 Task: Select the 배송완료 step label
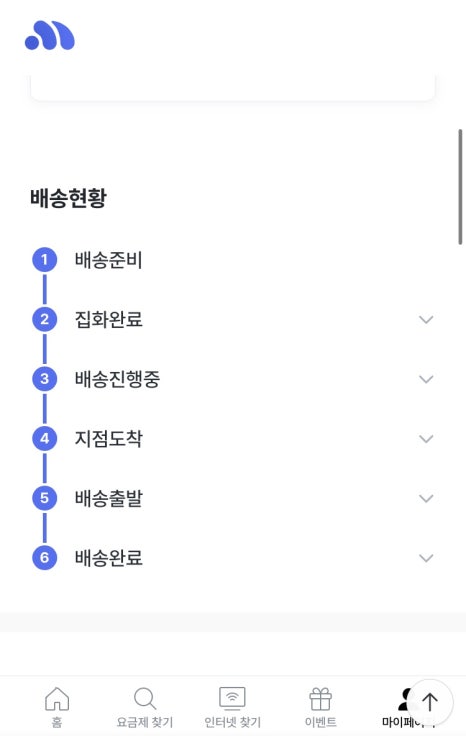(108, 558)
